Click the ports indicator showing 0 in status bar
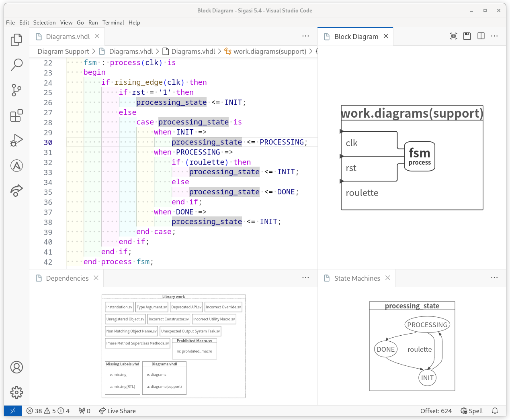510x420 pixels. (84, 411)
